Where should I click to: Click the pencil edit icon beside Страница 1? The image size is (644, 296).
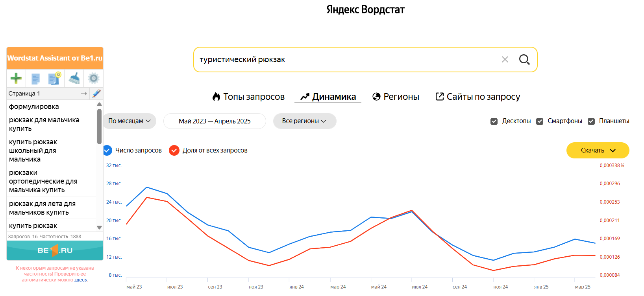tap(96, 93)
